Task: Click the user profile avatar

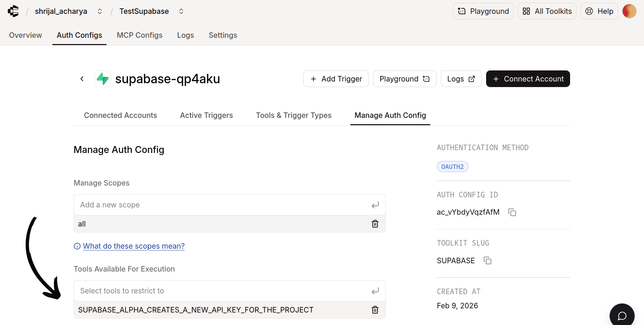Action: (629, 11)
